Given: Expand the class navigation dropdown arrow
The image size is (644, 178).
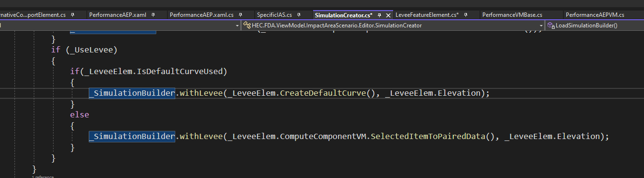Looking at the screenshot, I should [x=542, y=25].
